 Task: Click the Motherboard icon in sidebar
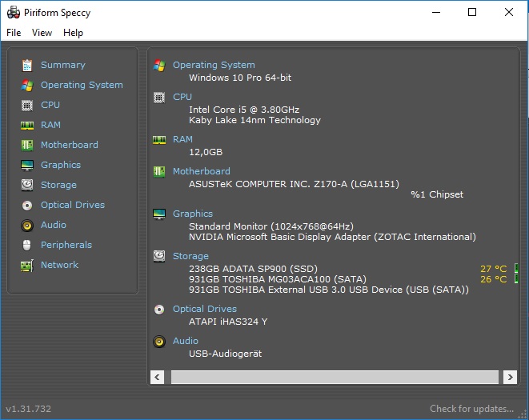click(x=27, y=146)
